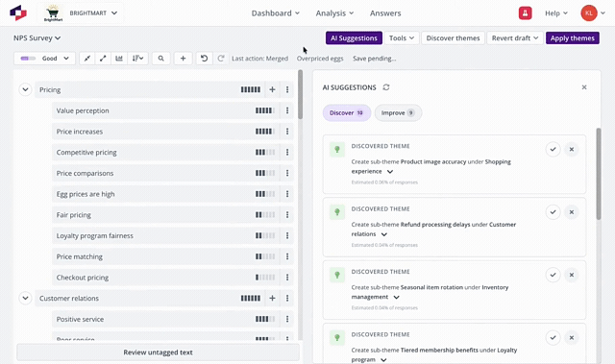Viewport: 615px width, 364px height.
Task: Click the app logo in top-left corner
Action: point(18,12)
